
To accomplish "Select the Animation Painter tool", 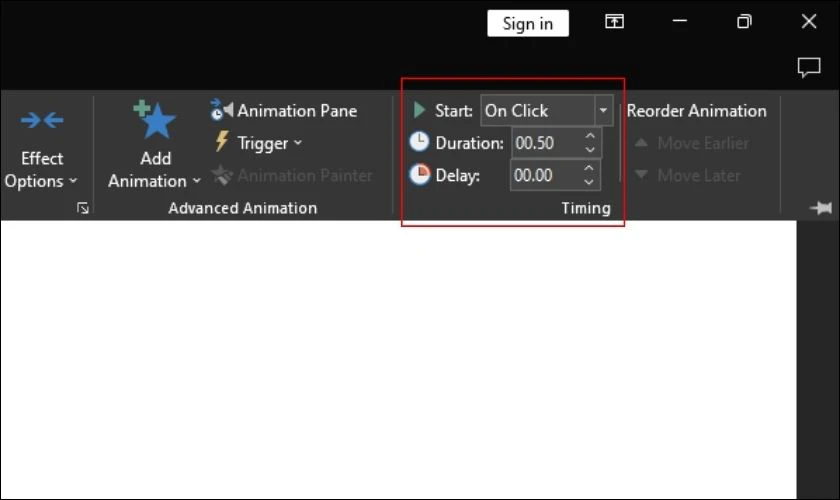I will [x=292, y=175].
